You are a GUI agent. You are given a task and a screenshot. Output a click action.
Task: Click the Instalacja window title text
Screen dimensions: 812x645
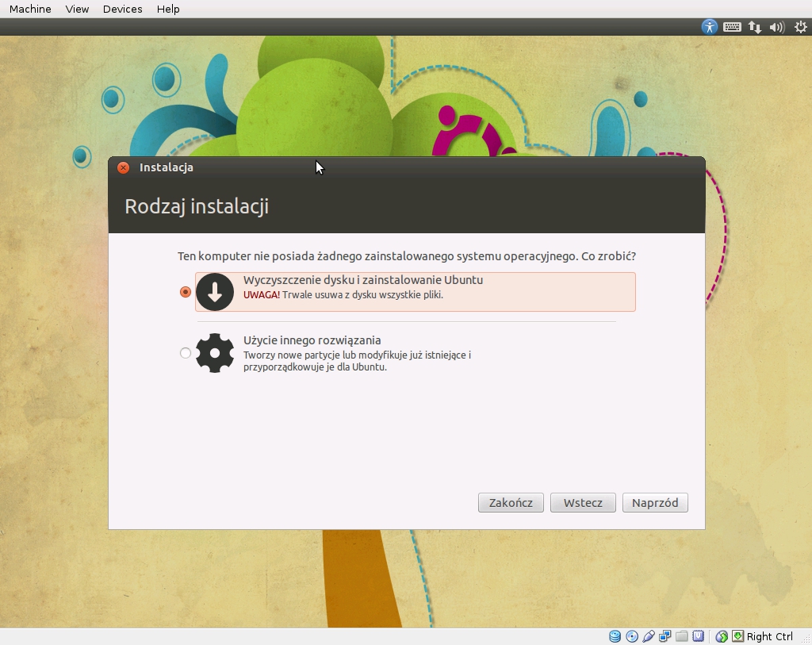point(167,167)
